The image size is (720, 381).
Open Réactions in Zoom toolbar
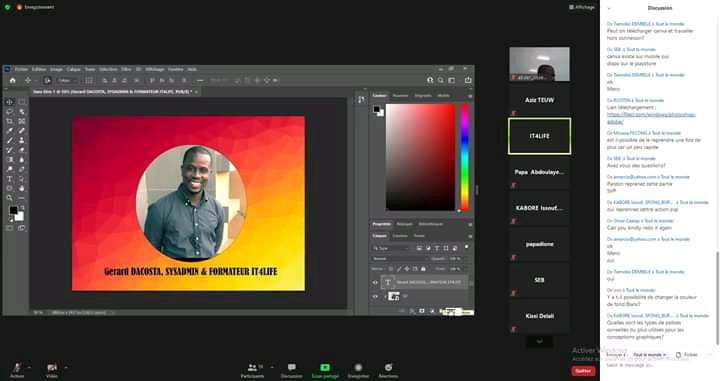pyautogui.click(x=388, y=370)
